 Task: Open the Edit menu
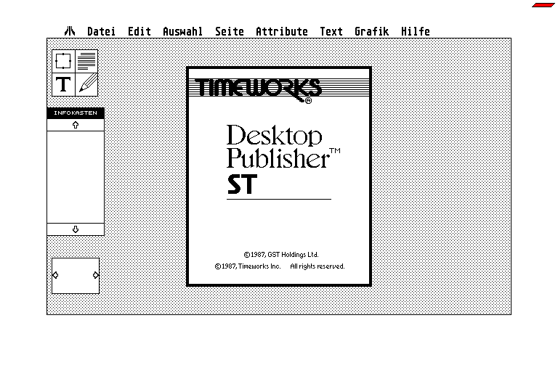(139, 31)
